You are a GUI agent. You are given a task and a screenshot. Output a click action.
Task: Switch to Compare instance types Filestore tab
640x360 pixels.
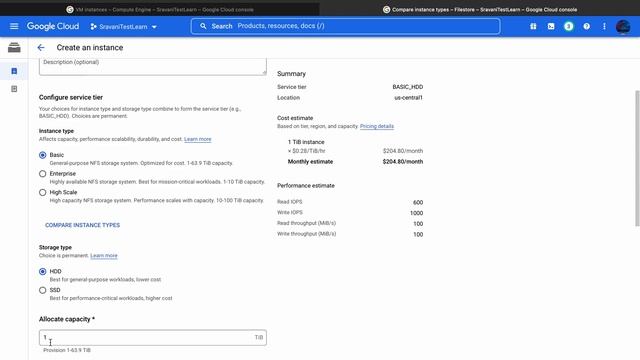[480, 9]
